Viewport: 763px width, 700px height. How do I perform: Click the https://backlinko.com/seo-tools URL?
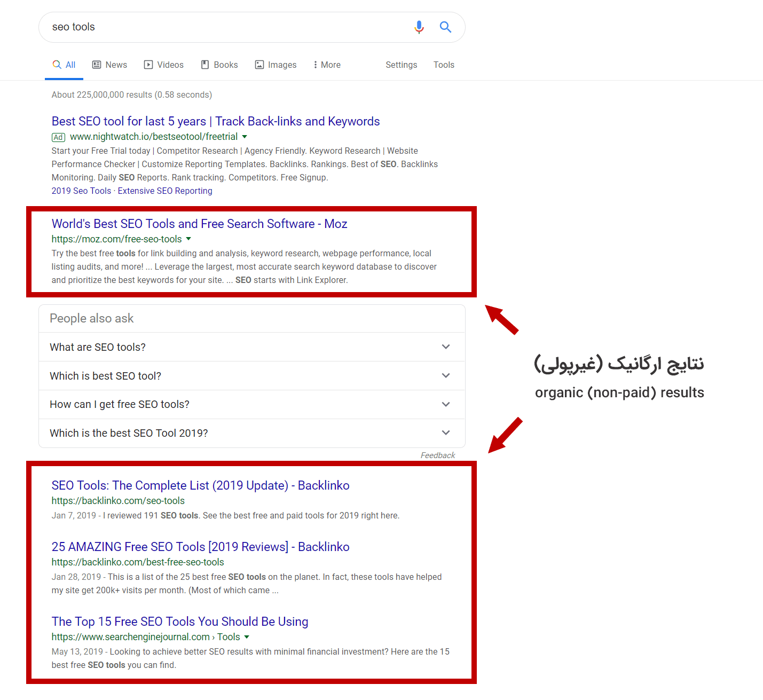118,501
